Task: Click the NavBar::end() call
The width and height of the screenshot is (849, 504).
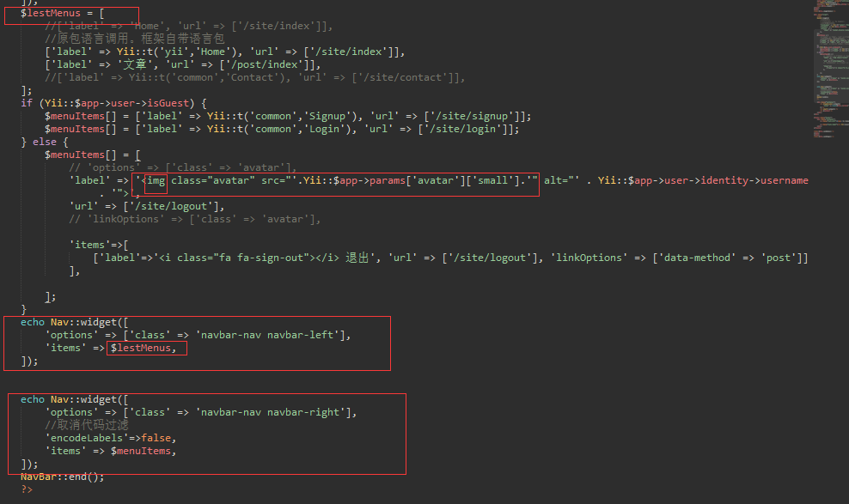Action: click(x=62, y=477)
